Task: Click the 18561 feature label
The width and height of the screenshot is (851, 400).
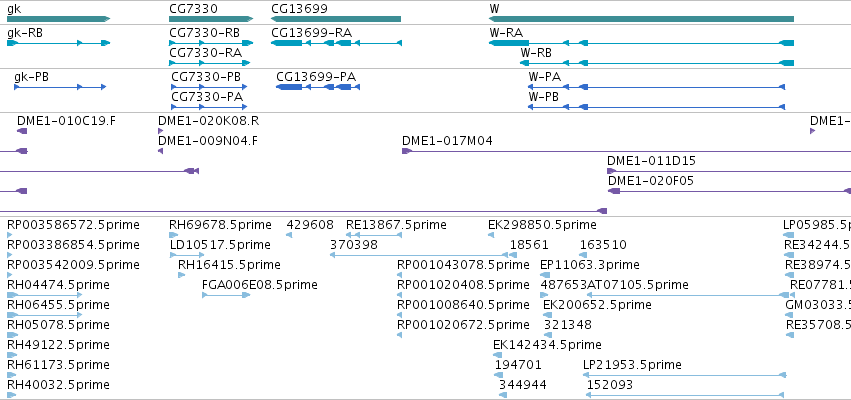Action: [x=529, y=245]
